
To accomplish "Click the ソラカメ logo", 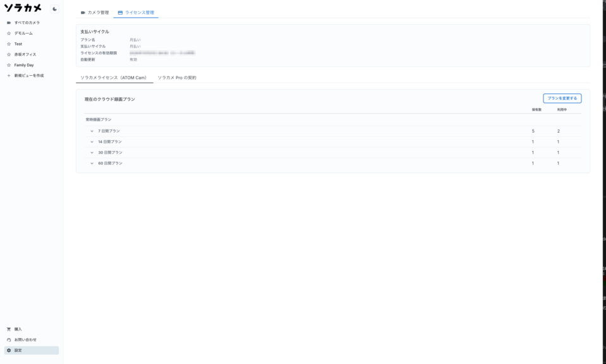I will point(23,8).
